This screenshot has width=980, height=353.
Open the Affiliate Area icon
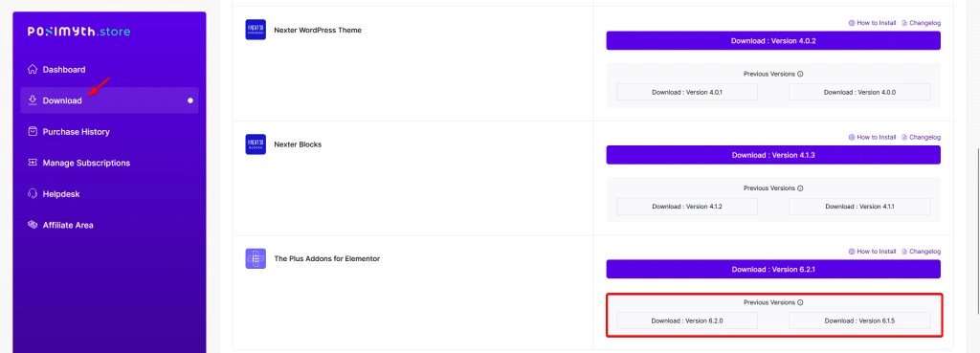click(x=33, y=225)
